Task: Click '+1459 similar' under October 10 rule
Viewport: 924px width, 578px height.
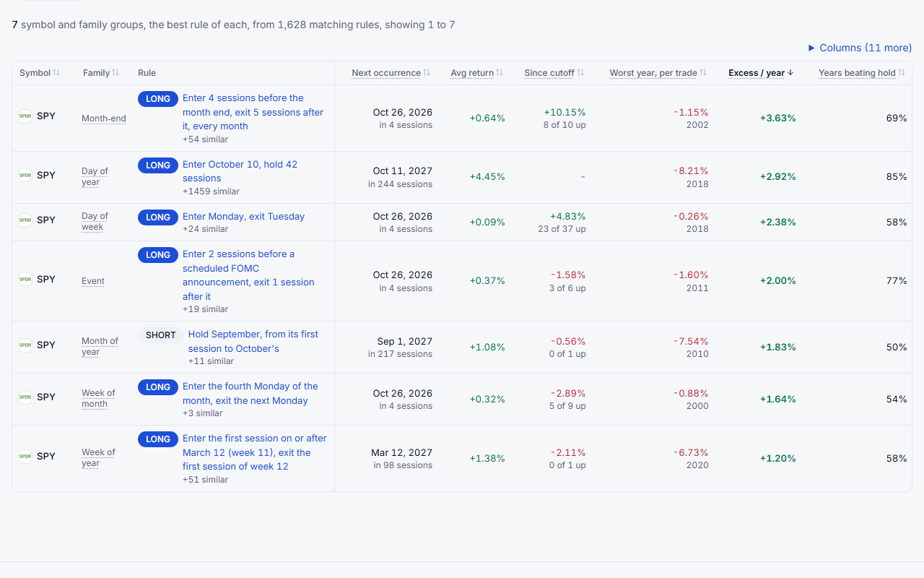Action: (x=211, y=191)
